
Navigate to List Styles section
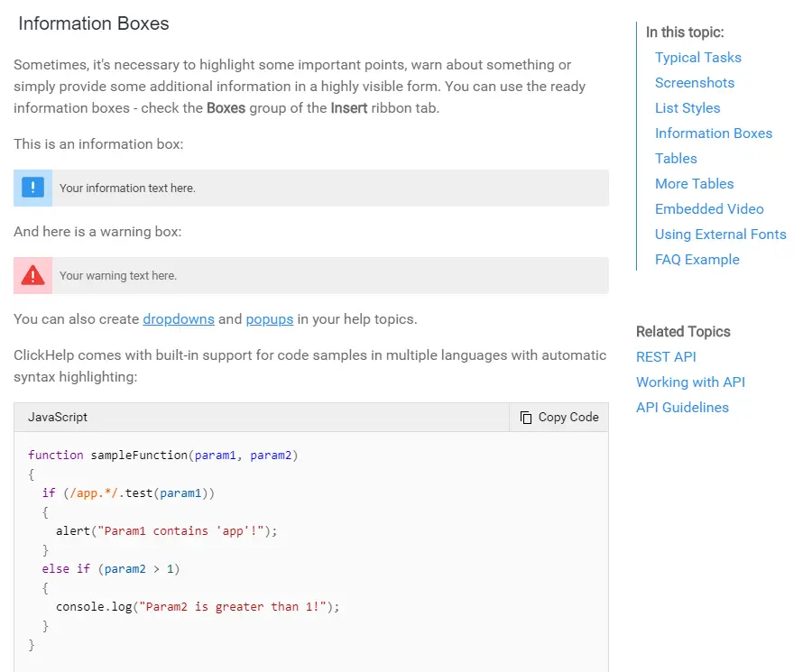coord(687,108)
